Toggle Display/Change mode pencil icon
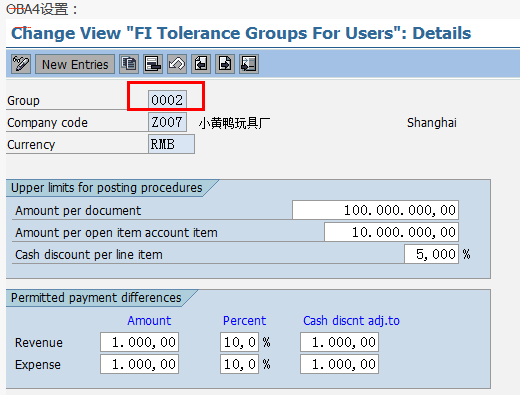The width and height of the screenshot is (520, 395). (x=21, y=64)
